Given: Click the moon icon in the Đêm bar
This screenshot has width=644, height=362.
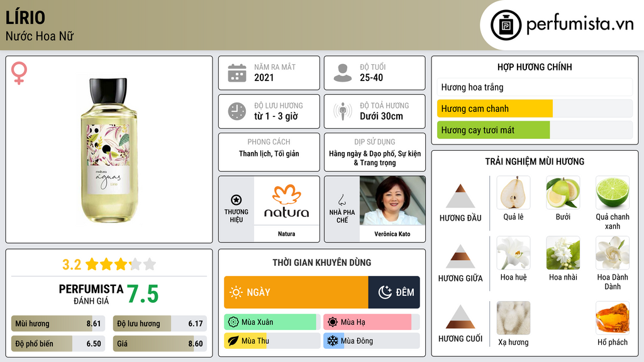Looking at the screenshot, I should click(385, 292).
